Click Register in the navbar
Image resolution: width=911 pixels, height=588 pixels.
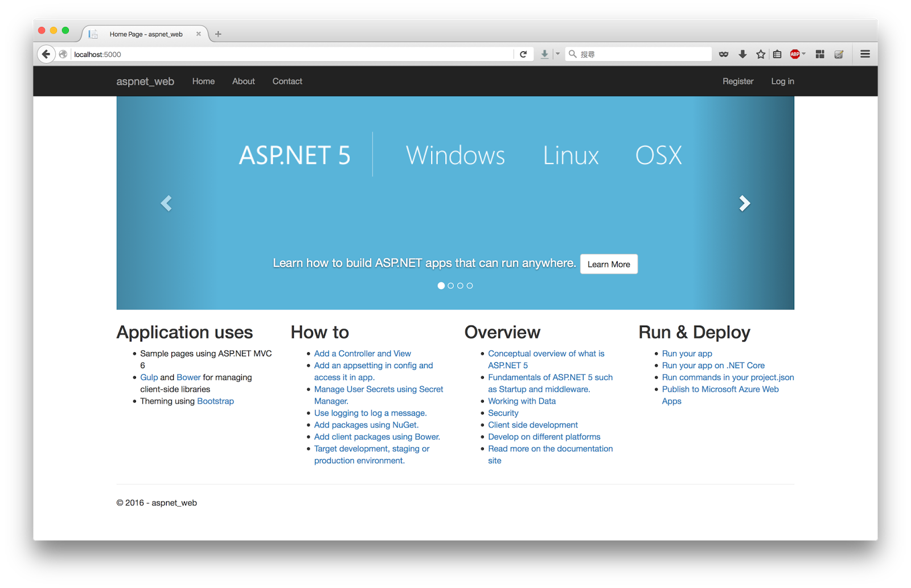click(738, 81)
